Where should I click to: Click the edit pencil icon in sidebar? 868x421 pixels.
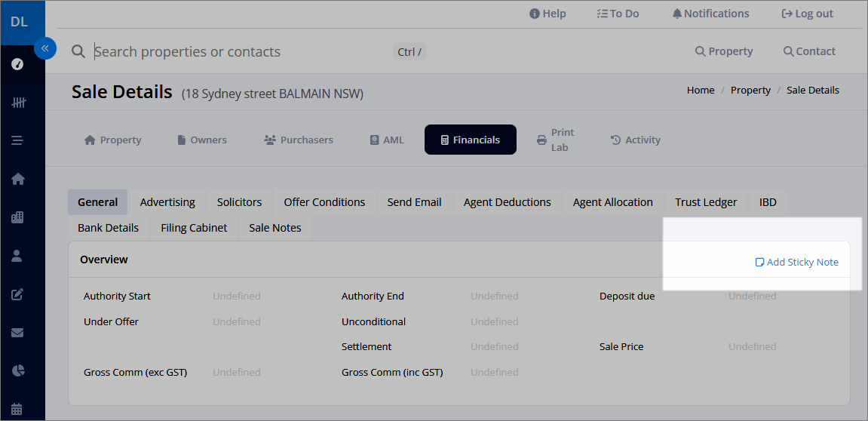17,294
